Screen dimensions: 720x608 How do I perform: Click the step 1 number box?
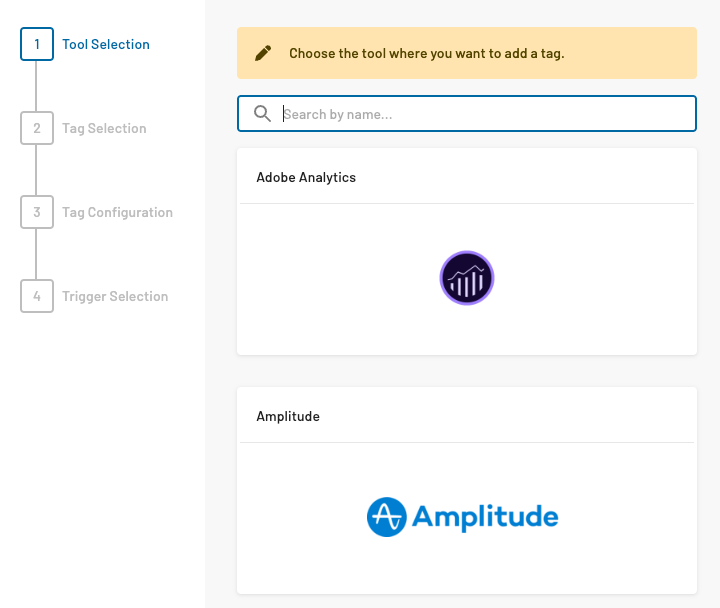point(37,44)
